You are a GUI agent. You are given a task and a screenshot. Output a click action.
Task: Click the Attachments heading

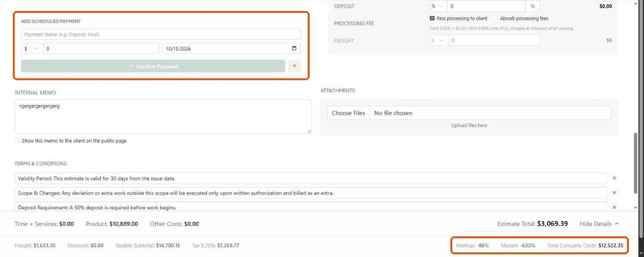(338, 91)
